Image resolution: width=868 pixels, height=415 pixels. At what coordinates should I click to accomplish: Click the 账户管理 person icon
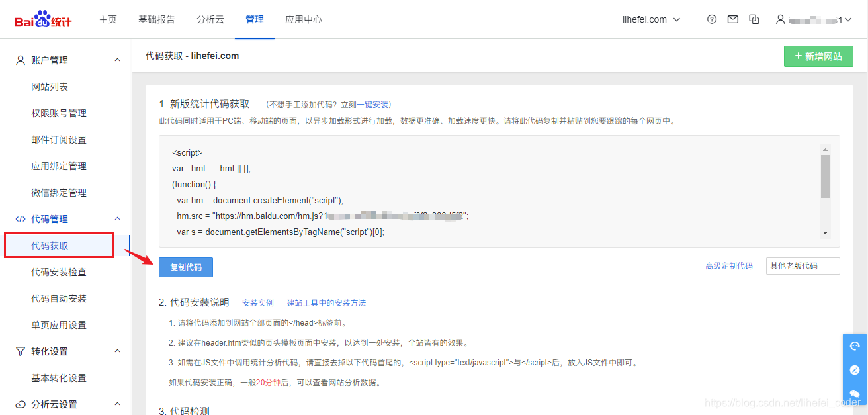[x=21, y=60]
